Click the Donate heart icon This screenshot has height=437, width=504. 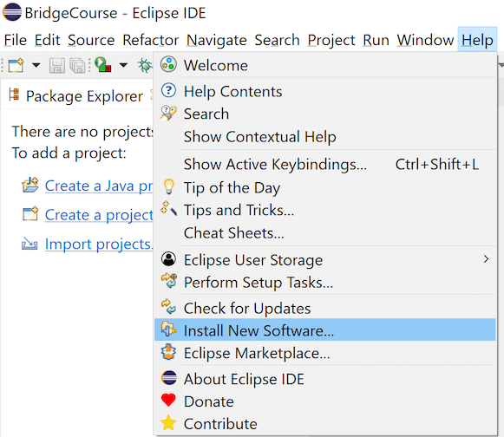168,401
